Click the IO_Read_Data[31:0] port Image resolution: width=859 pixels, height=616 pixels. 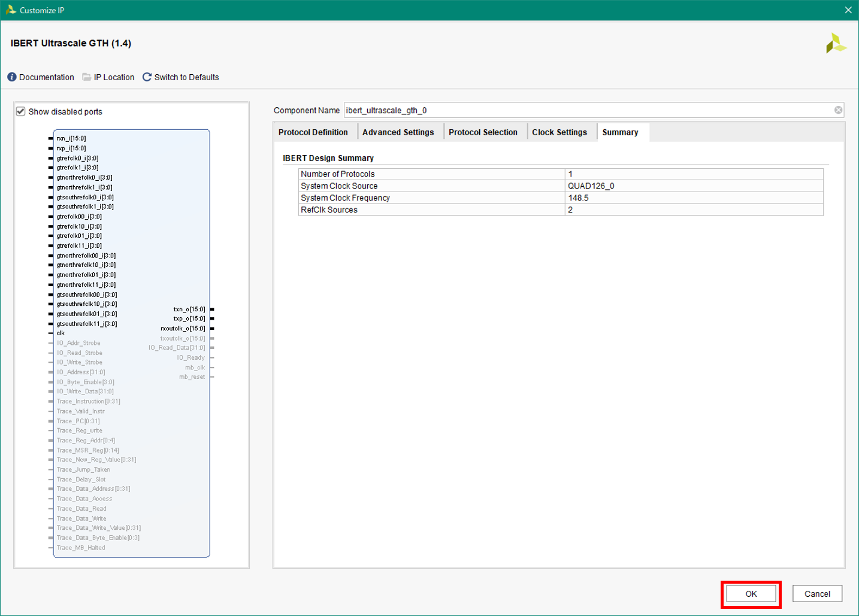tap(177, 348)
